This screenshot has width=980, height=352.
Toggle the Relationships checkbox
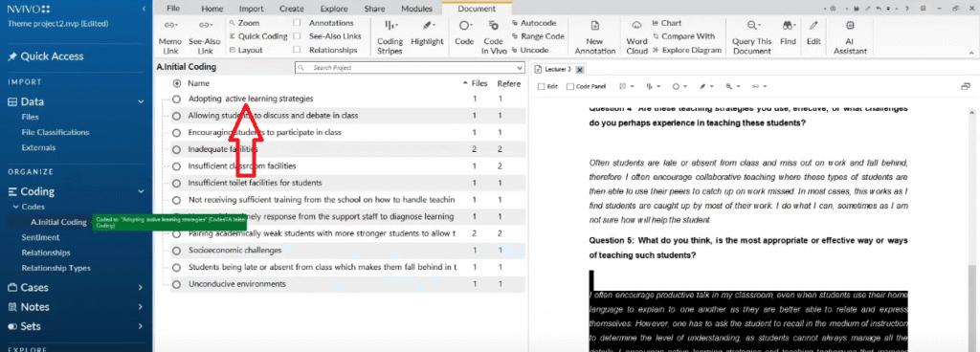pos(297,50)
